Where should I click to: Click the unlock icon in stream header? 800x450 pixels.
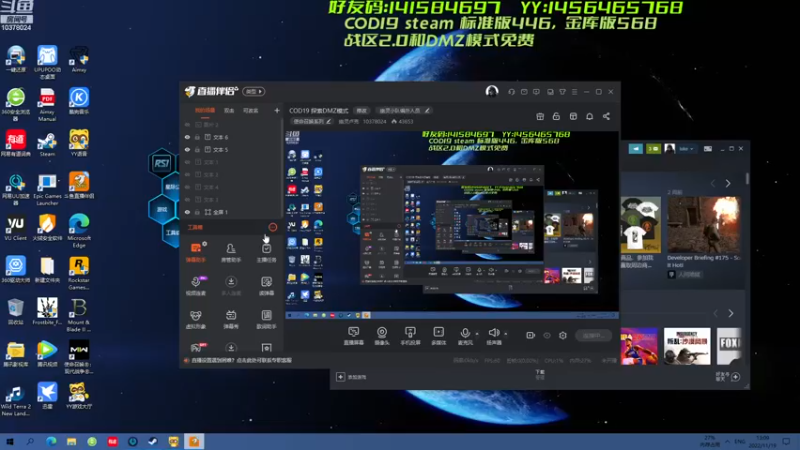pos(556,116)
